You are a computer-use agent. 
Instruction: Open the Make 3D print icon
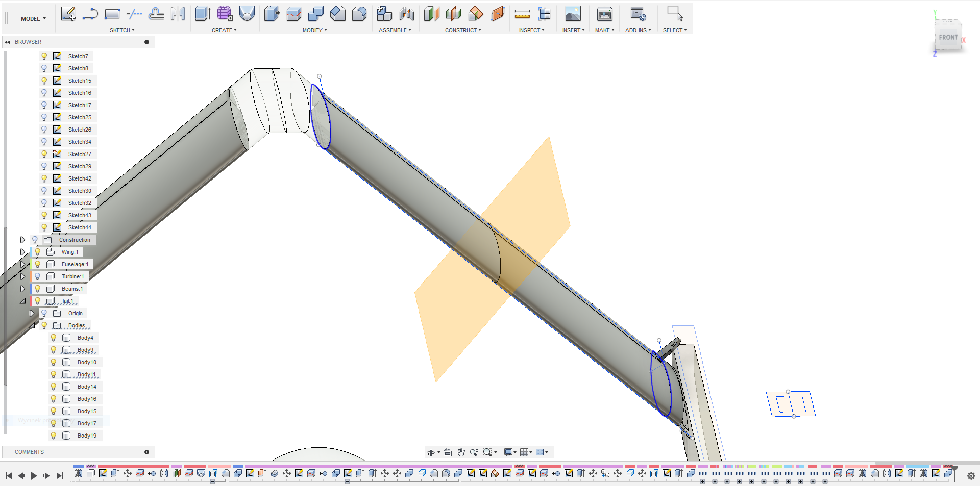pos(604,14)
